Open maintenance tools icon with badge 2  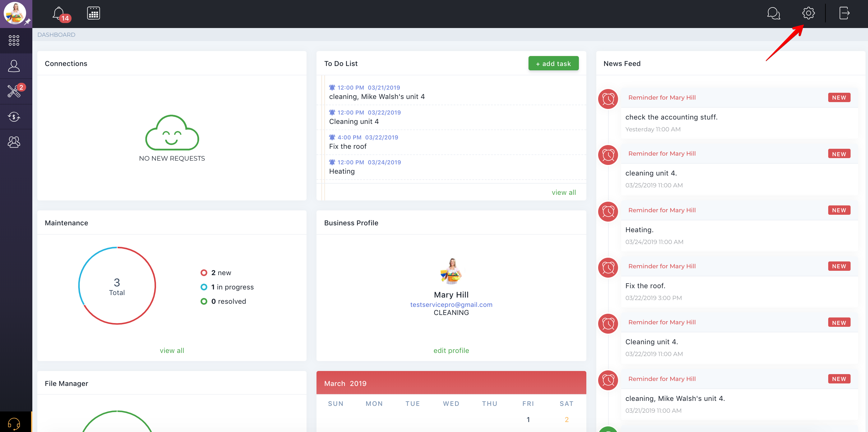pos(16,90)
